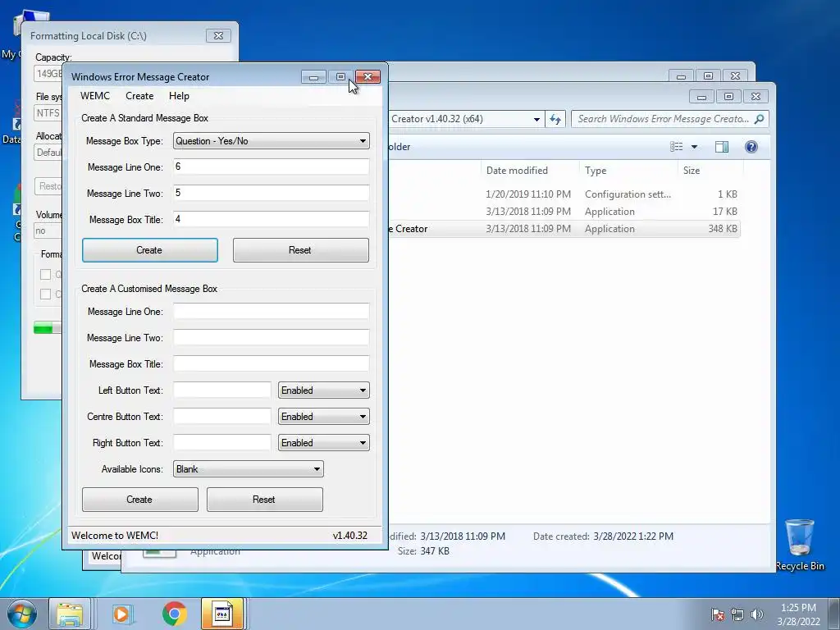Select the 348 KB Application file row
Viewport: 840px width, 630px height.
565,229
